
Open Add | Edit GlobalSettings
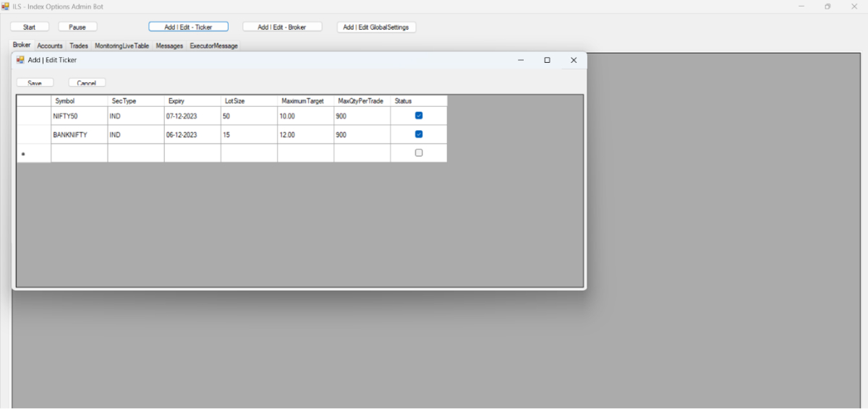(376, 27)
